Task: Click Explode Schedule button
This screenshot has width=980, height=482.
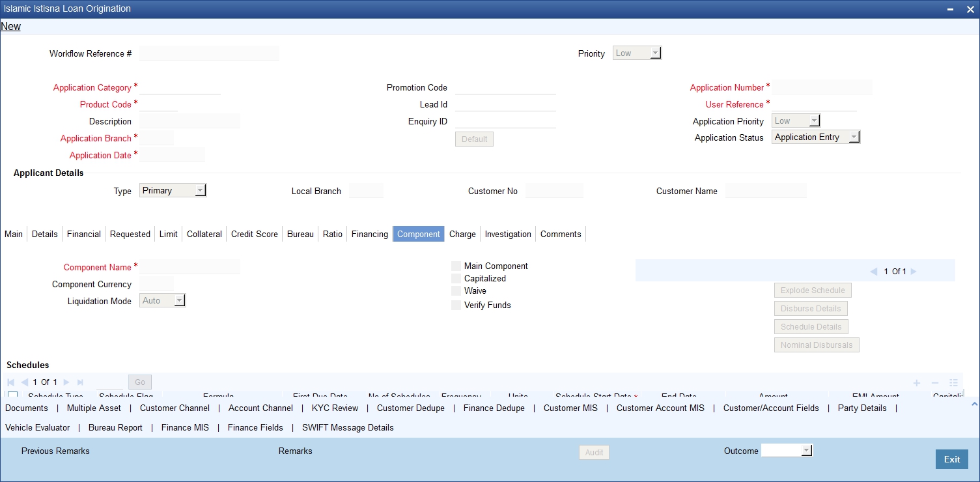Action: point(813,291)
